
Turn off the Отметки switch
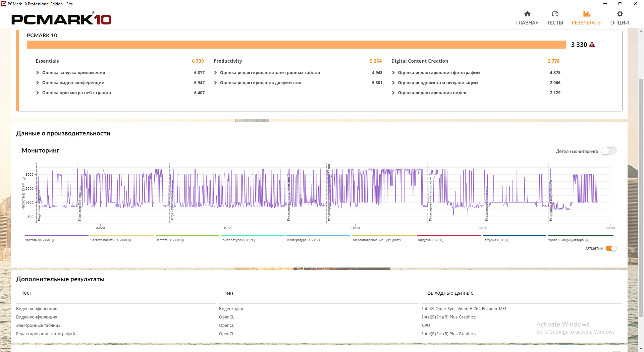pos(611,248)
